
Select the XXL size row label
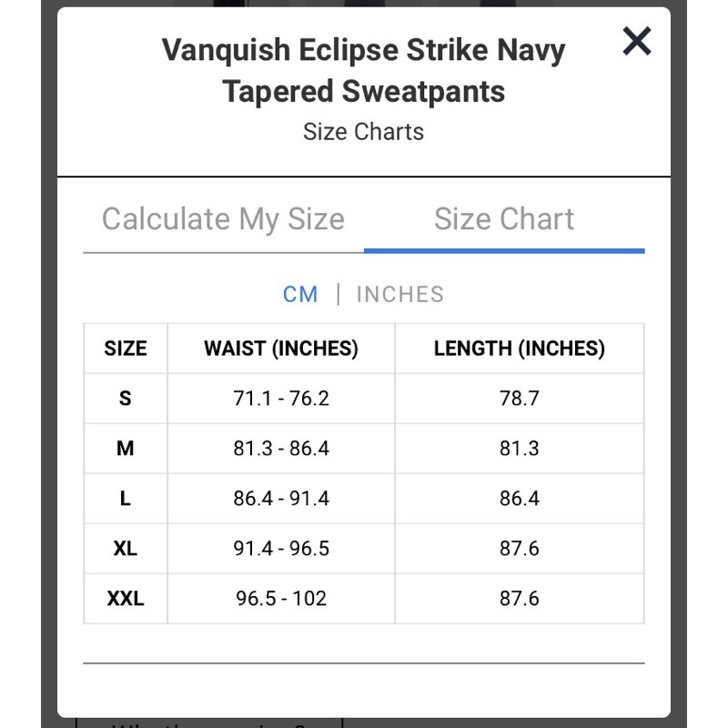126,599
